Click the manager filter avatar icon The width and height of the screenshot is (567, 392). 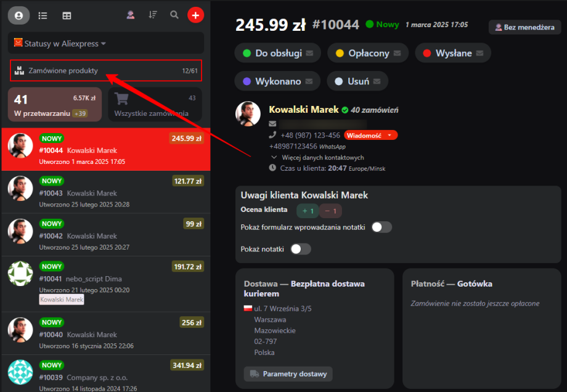tap(131, 15)
